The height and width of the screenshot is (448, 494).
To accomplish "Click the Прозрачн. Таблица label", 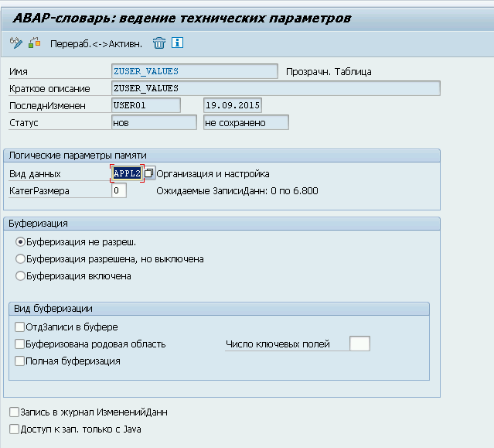I will [329, 72].
